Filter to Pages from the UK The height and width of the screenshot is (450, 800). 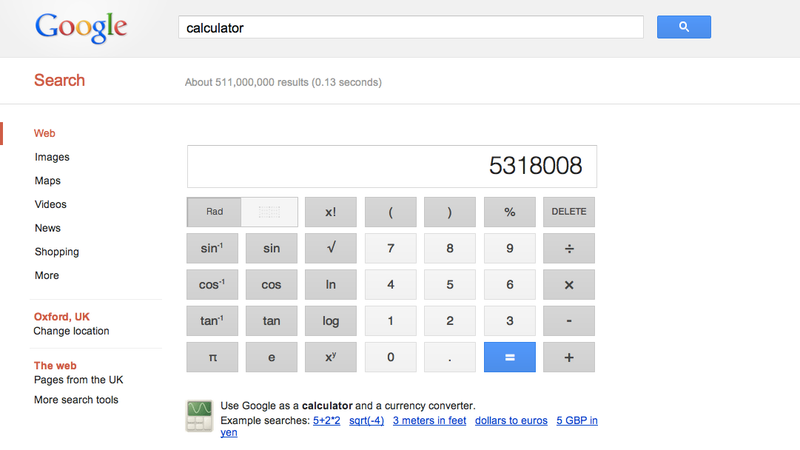(79, 380)
